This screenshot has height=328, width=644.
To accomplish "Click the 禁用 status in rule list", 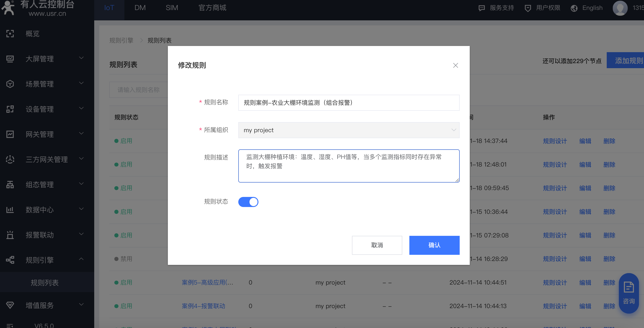I will tap(123, 259).
